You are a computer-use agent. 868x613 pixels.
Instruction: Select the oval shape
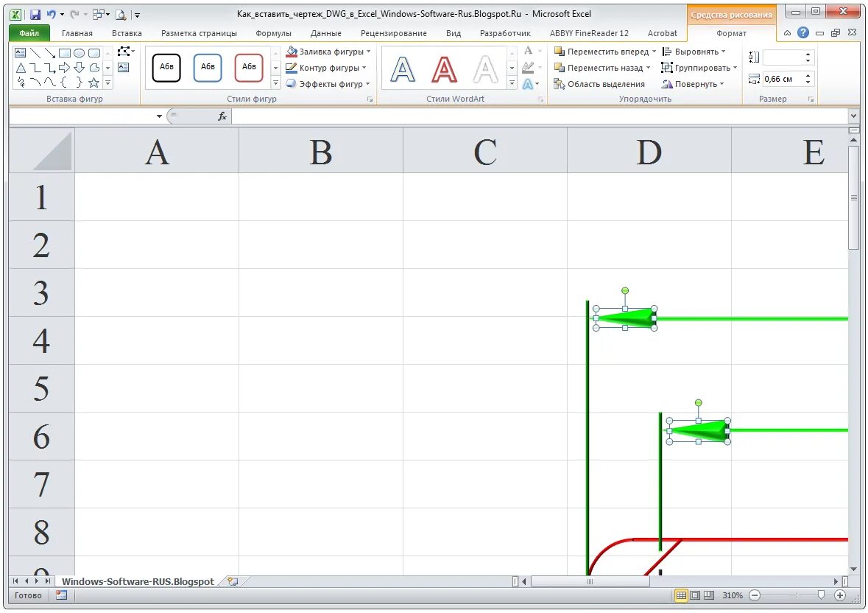click(x=80, y=53)
